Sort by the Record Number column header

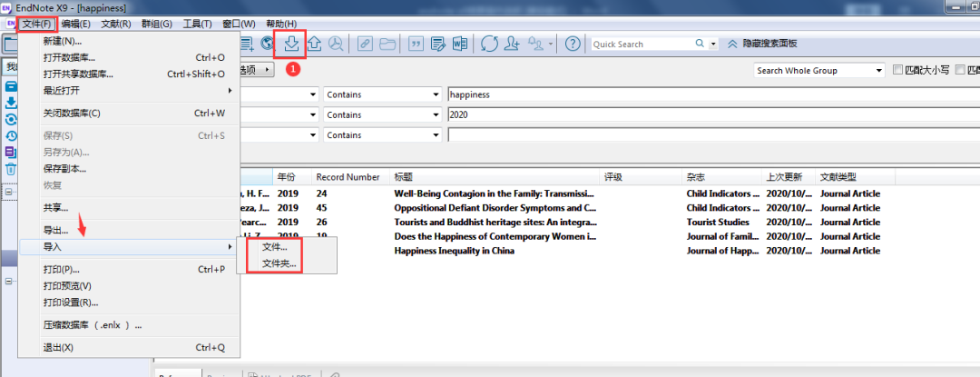pyautogui.click(x=350, y=177)
